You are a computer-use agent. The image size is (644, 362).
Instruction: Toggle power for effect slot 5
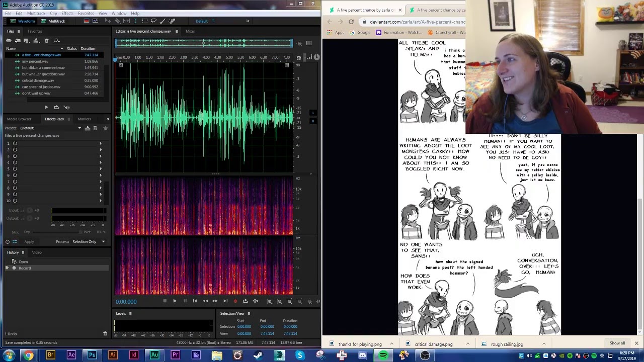(15, 168)
